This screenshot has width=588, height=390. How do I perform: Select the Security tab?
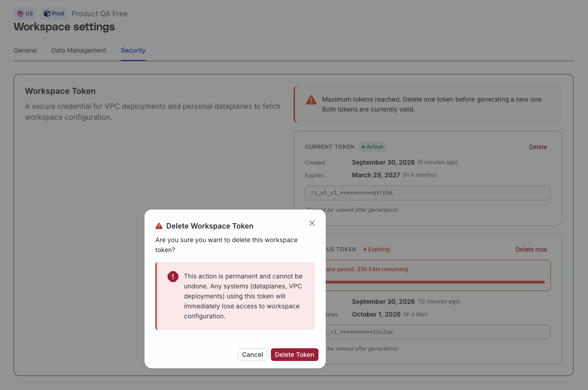133,50
